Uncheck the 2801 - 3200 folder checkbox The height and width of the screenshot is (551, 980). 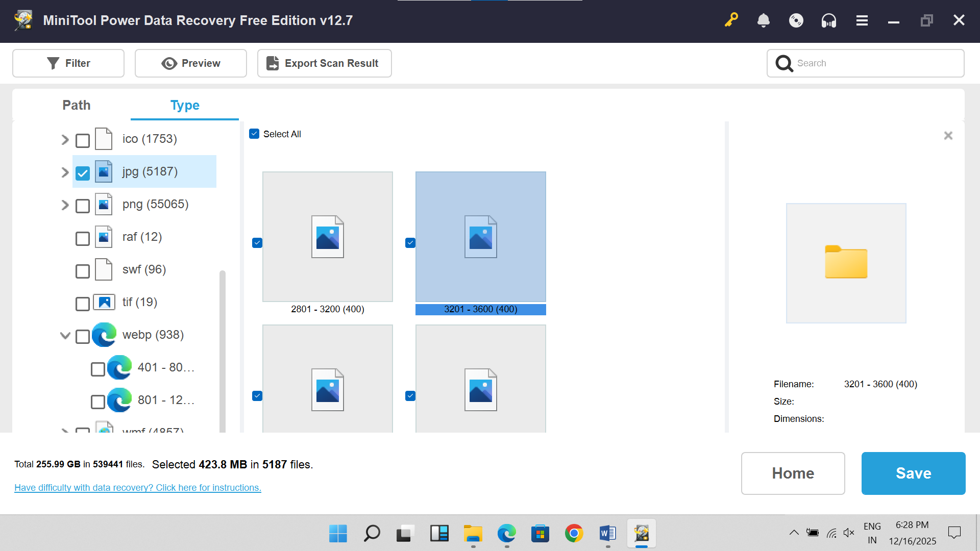tap(257, 243)
